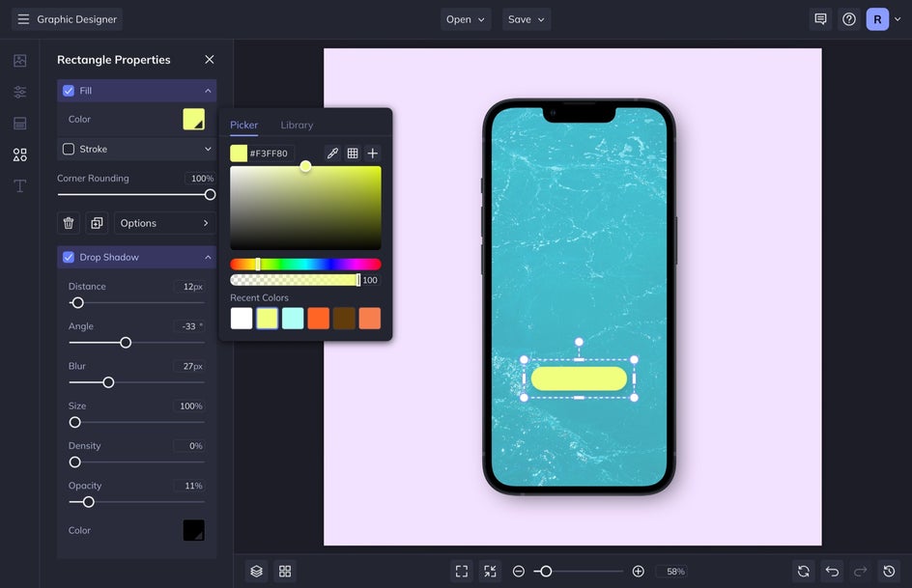This screenshot has width=912, height=588.
Task: Click the Angle slider handle
Action: pyautogui.click(x=126, y=343)
